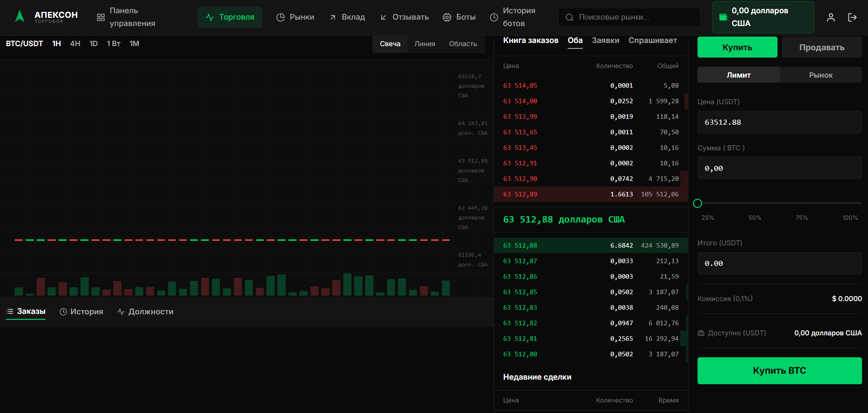The height and width of the screenshot is (413, 868).
Task: Show the chart as Свеча candles
Action: click(x=390, y=44)
